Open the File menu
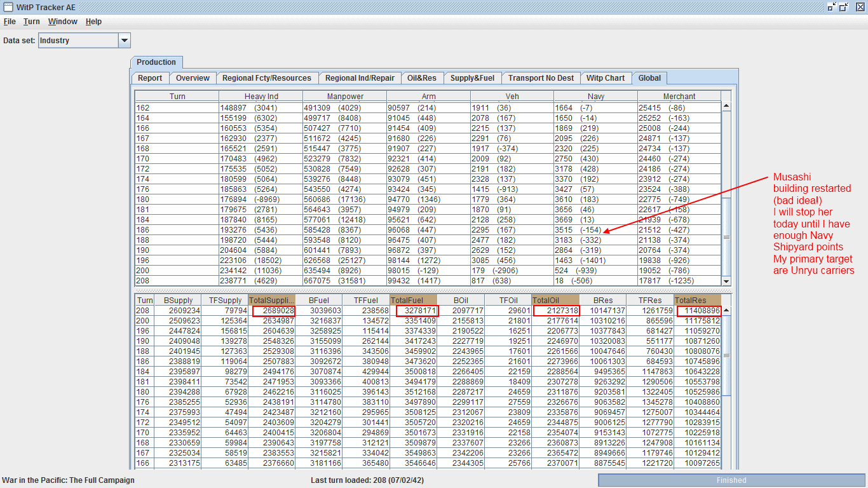Viewport: 868px width, 488px height. [10, 22]
